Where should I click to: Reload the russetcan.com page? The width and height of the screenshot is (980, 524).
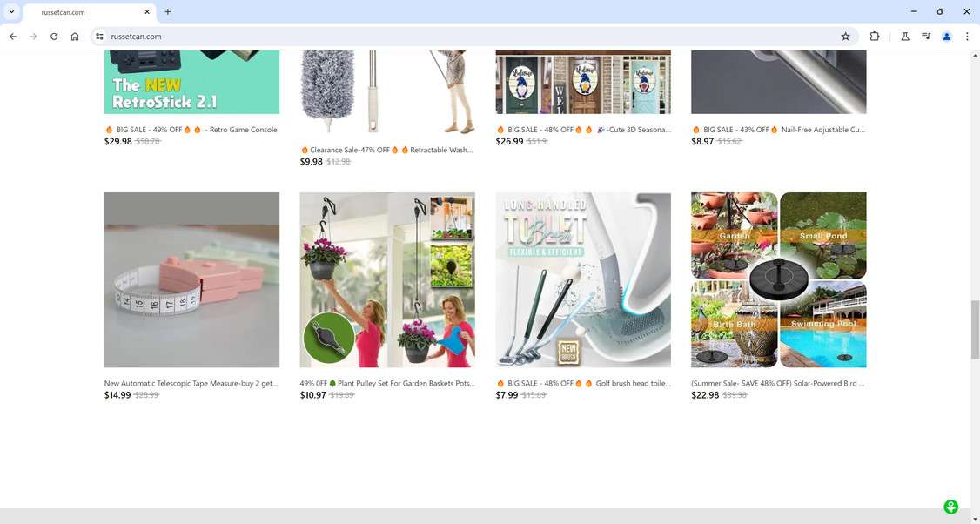tap(54, 37)
